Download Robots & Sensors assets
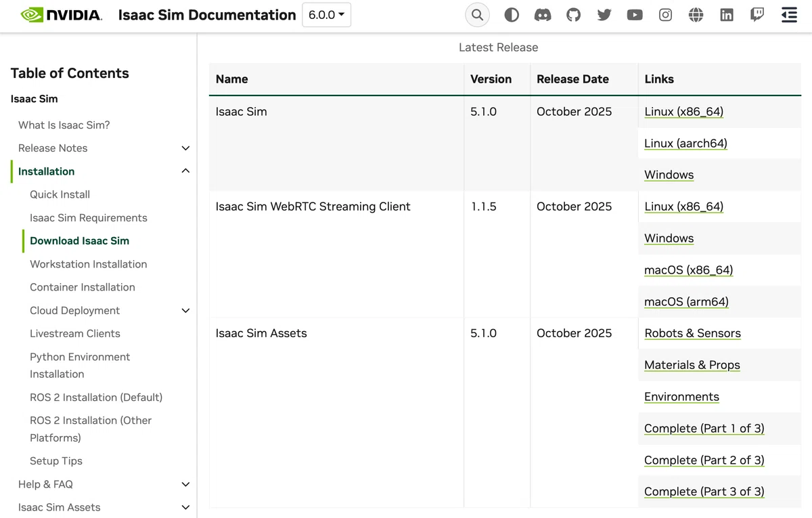 [x=692, y=333]
